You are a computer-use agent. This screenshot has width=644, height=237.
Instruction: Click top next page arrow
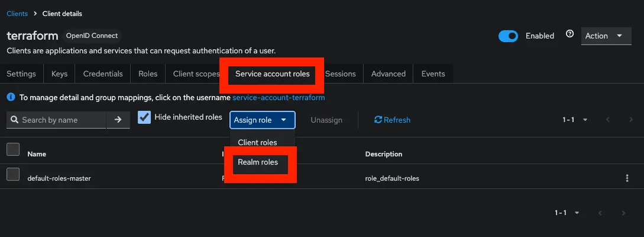click(631, 120)
